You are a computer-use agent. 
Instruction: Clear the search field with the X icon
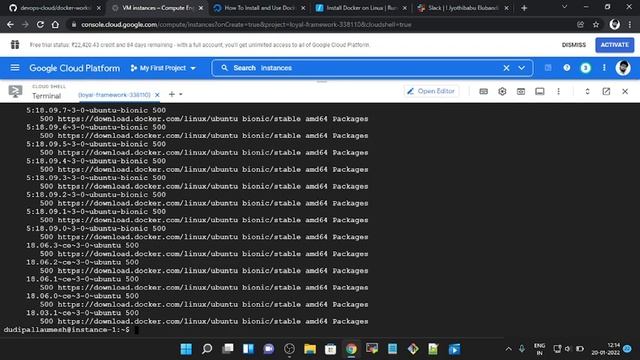coord(506,68)
